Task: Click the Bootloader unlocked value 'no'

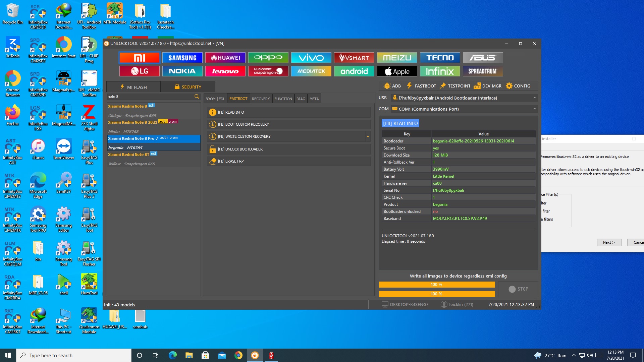Action: click(435, 212)
